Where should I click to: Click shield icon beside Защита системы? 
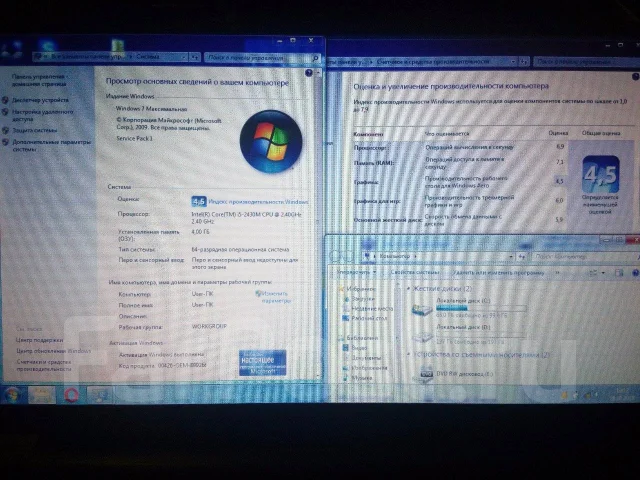[5, 130]
